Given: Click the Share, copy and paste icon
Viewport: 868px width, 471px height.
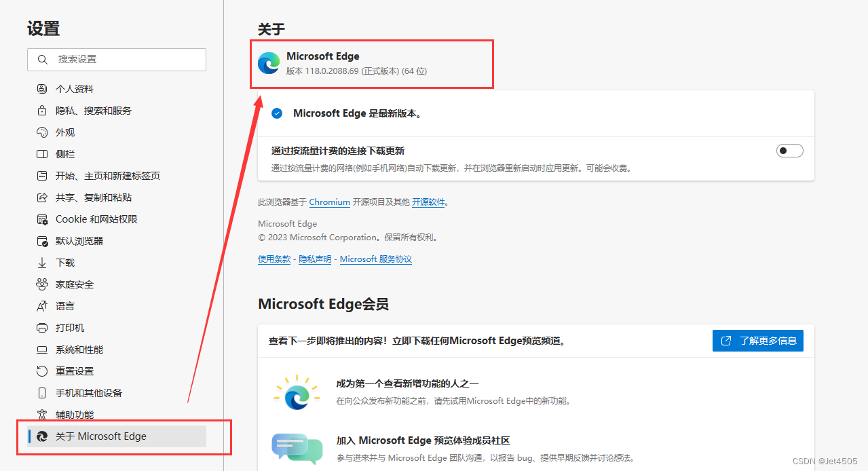Looking at the screenshot, I should (42, 197).
